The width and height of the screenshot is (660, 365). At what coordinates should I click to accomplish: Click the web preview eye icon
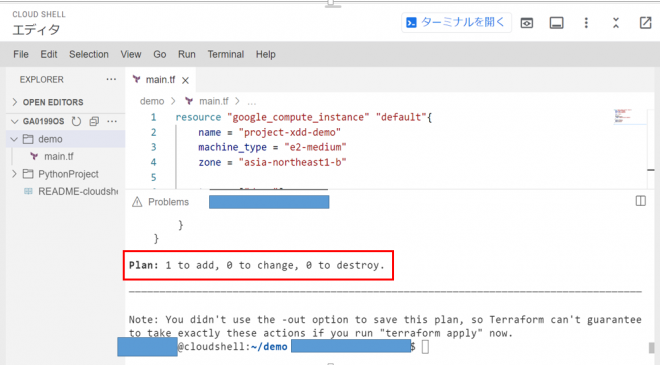point(527,23)
